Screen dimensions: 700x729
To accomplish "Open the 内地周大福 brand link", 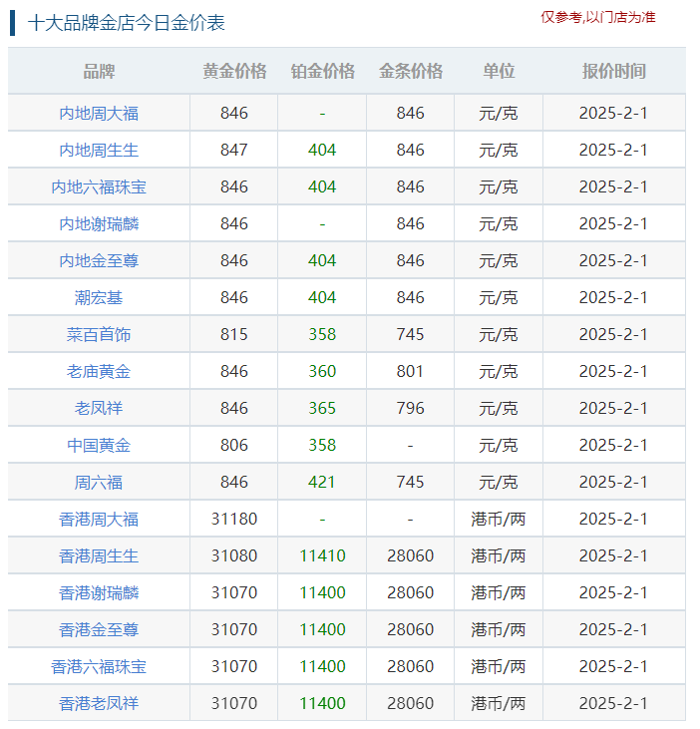I will pyautogui.click(x=99, y=113).
